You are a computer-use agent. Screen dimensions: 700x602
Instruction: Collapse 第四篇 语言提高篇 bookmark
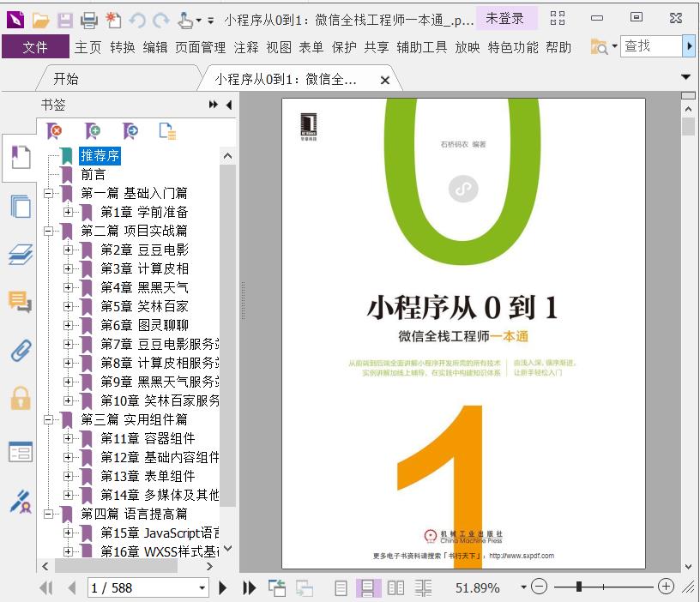click(48, 514)
